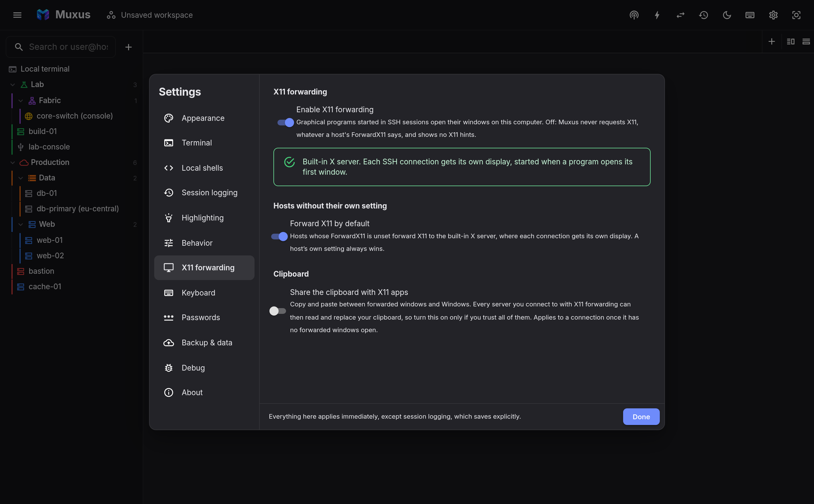Toggle Enable X11 forwarding switch
The height and width of the screenshot is (504, 814).
[285, 122]
